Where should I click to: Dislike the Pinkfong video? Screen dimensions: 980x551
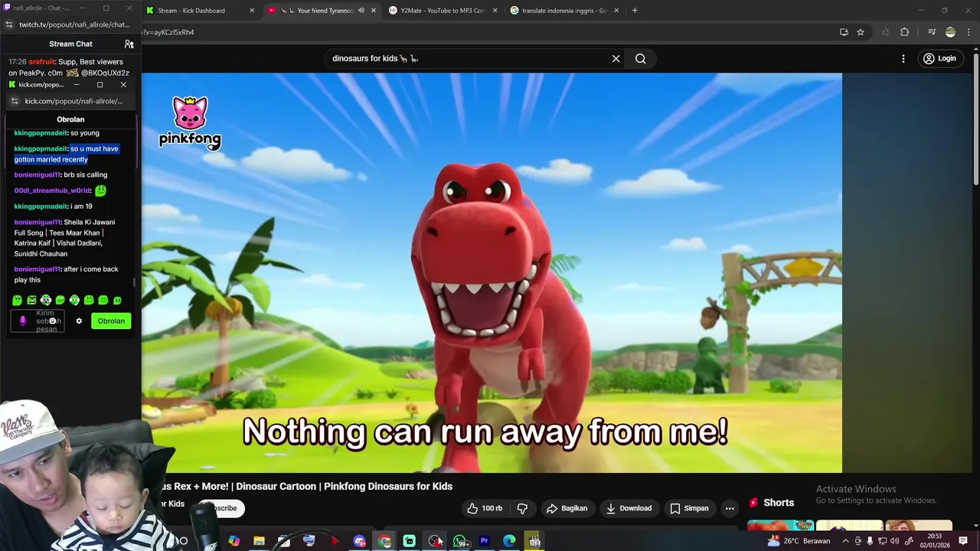pyautogui.click(x=522, y=508)
